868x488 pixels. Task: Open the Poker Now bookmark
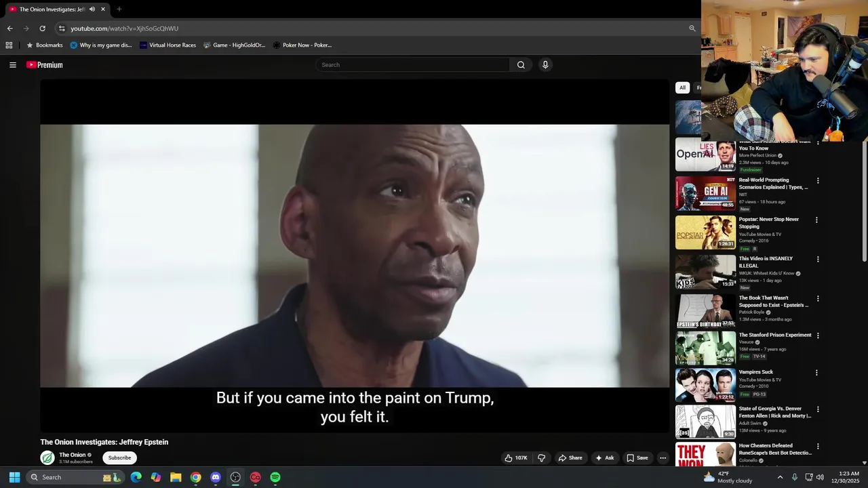coord(302,45)
